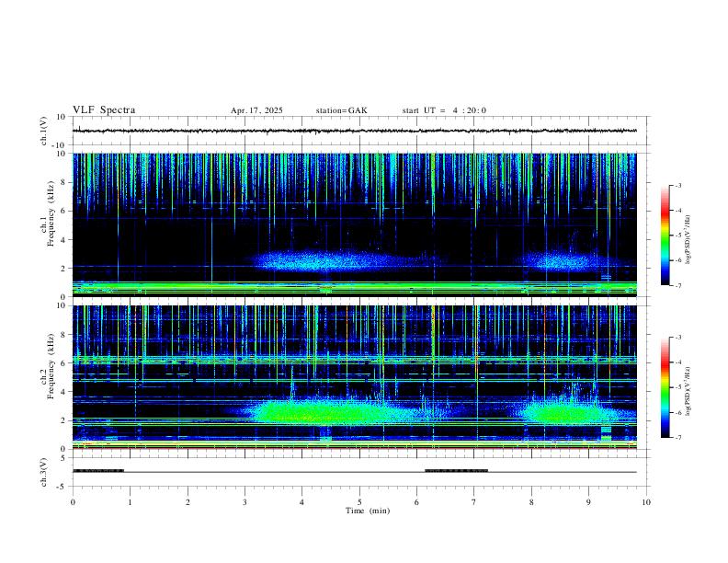Click ch.3 marker segment between minutes 6 and 7

point(457,471)
